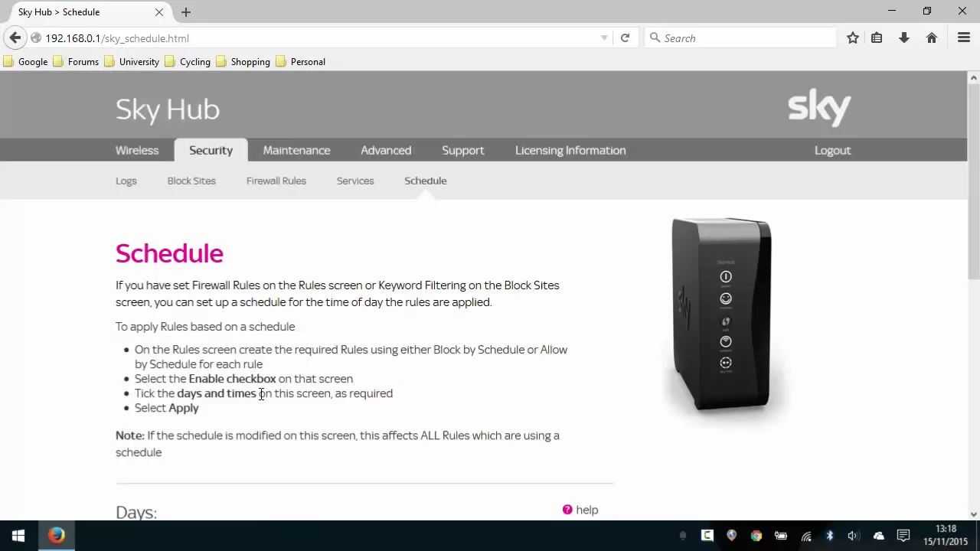Click the Sky Hub router image

pyautogui.click(x=721, y=315)
